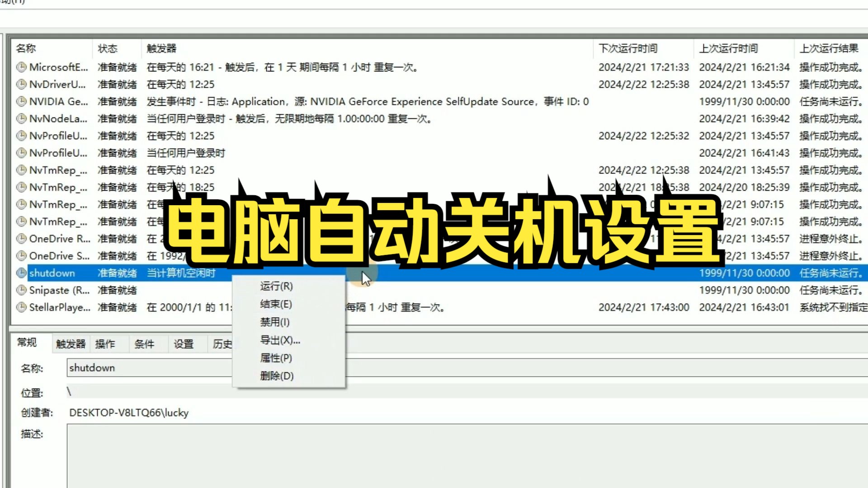Select 删除(D) from context menu
This screenshot has height=488, width=868.
[x=277, y=376]
